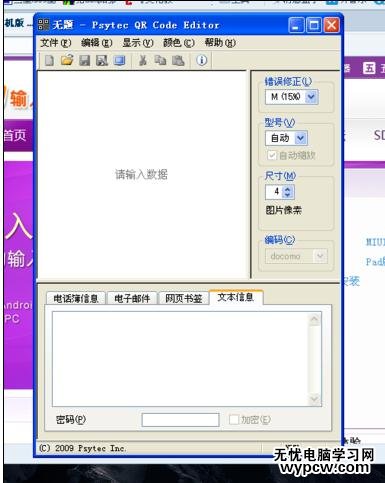This screenshot has height=483, width=385.
Task: Switch to the 电子邮件 tab
Action: pos(132,298)
